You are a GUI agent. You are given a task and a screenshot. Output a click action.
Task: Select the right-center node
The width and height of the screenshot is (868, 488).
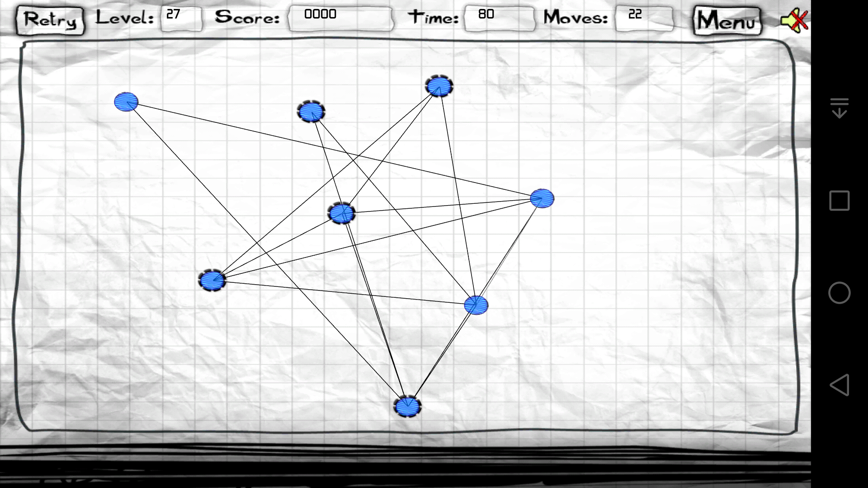click(x=541, y=198)
